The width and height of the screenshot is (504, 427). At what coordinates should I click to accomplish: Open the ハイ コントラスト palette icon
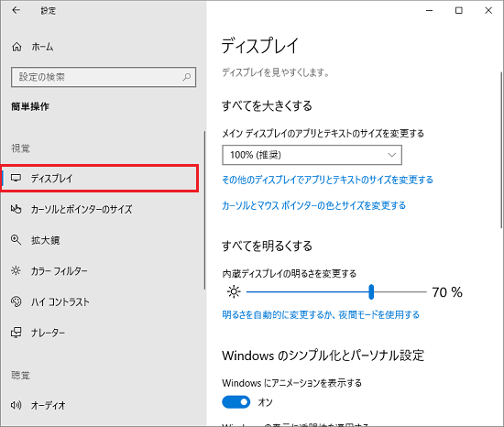click(16, 301)
